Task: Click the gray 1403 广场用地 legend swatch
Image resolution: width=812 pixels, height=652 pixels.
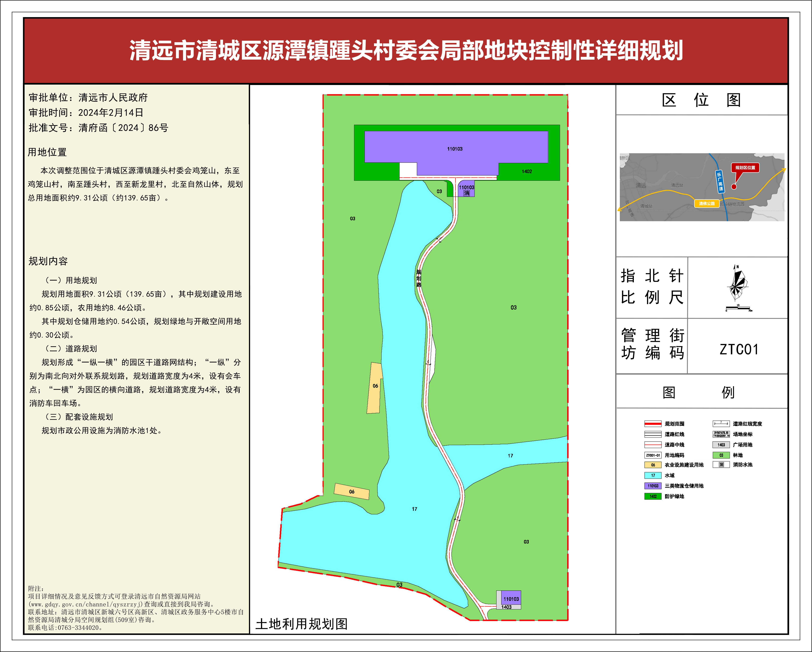Action: point(721,445)
